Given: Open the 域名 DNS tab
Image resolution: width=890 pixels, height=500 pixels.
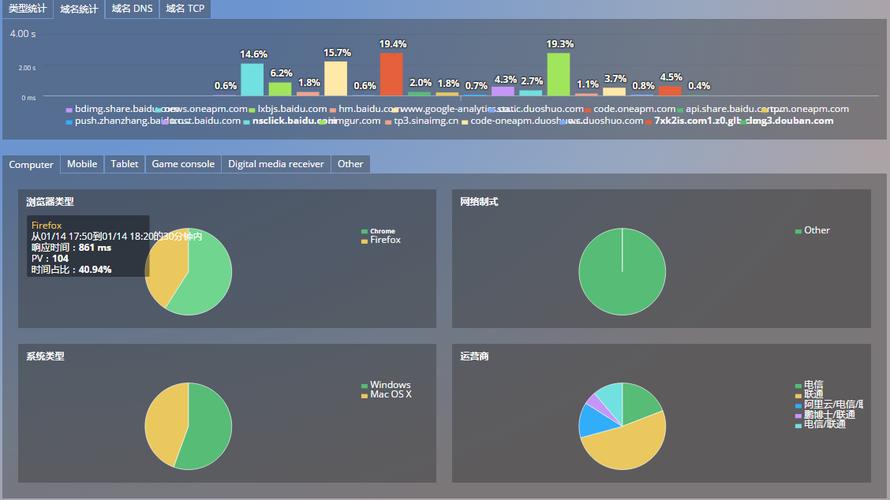Looking at the screenshot, I should point(132,9).
